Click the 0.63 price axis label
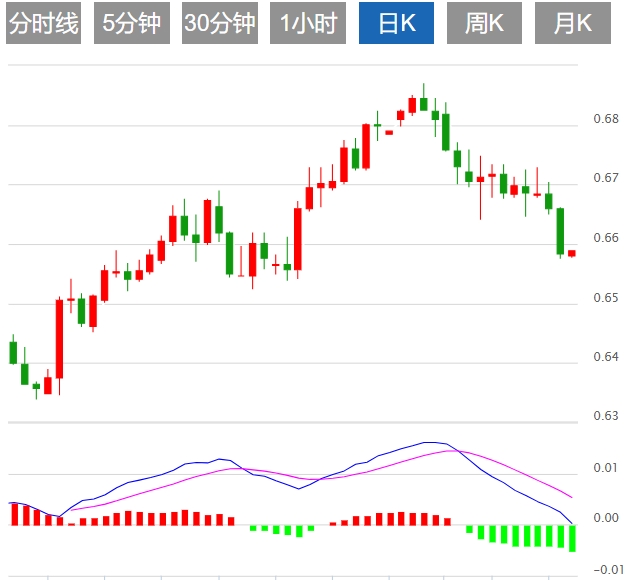This screenshot has height=580, width=633. 606,416
